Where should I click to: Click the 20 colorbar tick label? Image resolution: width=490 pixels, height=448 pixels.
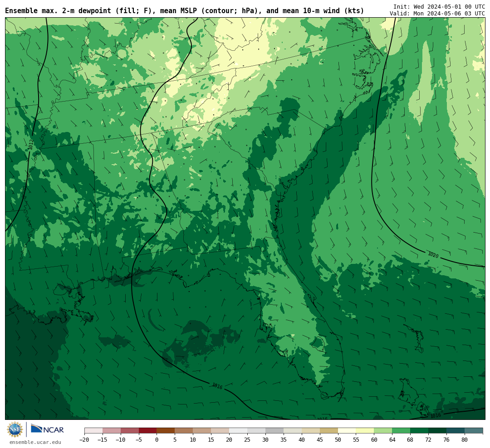pos(230,439)
